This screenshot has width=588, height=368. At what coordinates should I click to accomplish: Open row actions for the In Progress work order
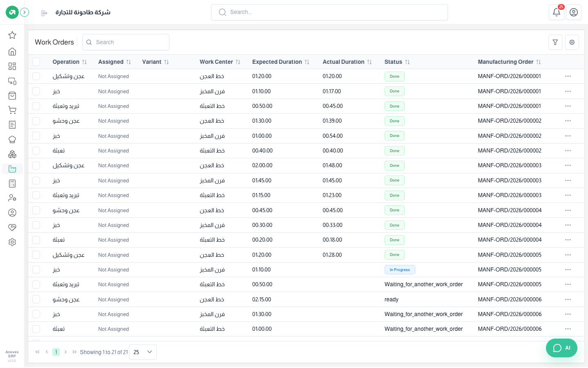point(568,270)
